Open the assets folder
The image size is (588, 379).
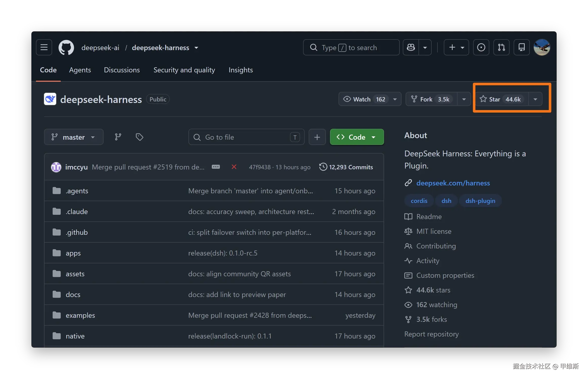pyautogui.click(x=75, y=274)
